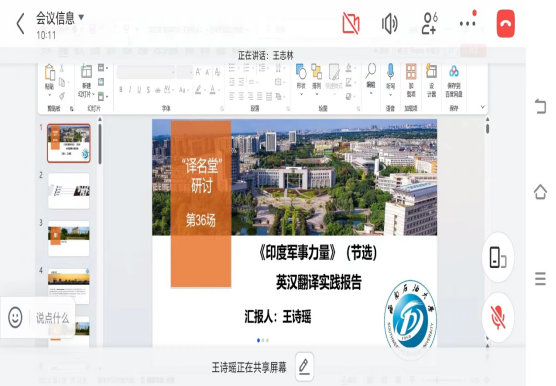
Task: Open the three-dot more options menu
Action: click(x=467, y=23)
